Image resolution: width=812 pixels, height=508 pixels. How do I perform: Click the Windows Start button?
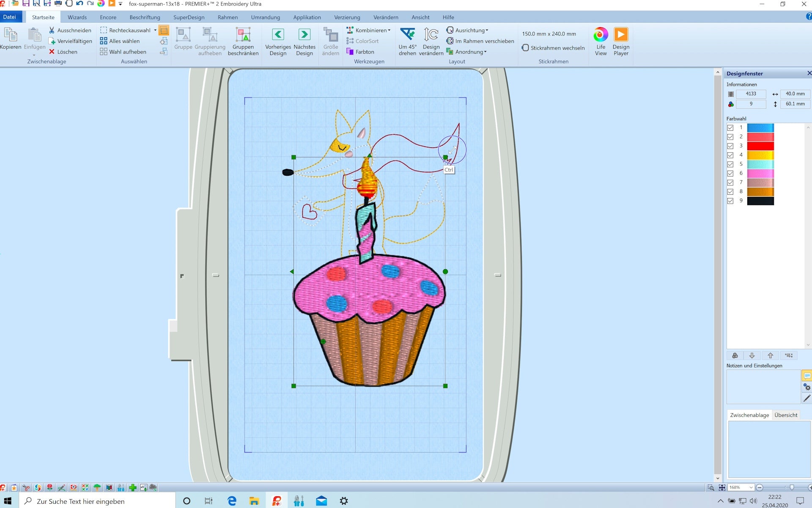click(8, 501)
